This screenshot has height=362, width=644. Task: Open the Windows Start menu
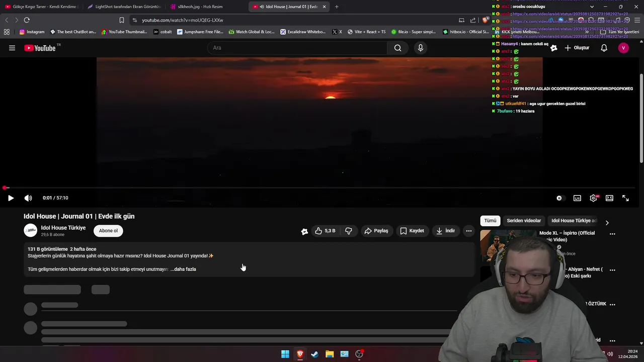(285, 354)
